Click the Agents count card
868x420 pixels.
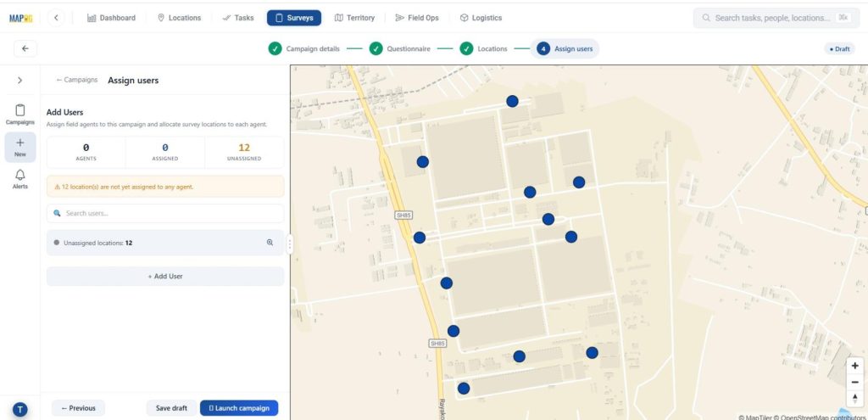[86, 153]
